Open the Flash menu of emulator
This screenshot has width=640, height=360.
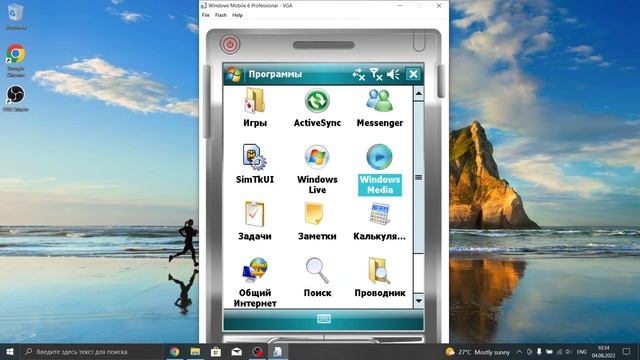[x=221, y=15]
